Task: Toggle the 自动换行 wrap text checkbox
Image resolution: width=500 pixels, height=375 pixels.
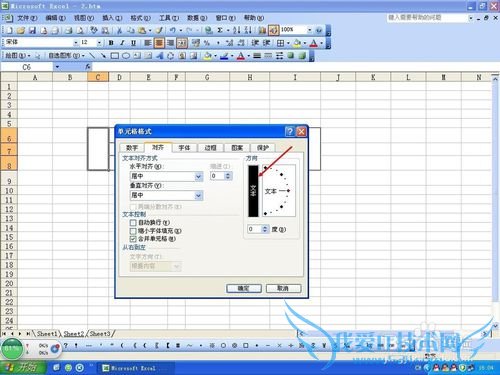Action: tap(133, 222)
